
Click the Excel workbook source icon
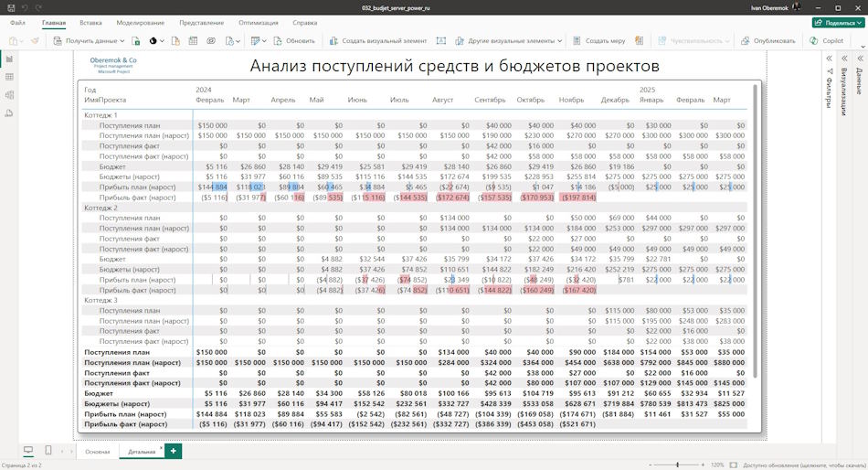[x=135, y=40]
